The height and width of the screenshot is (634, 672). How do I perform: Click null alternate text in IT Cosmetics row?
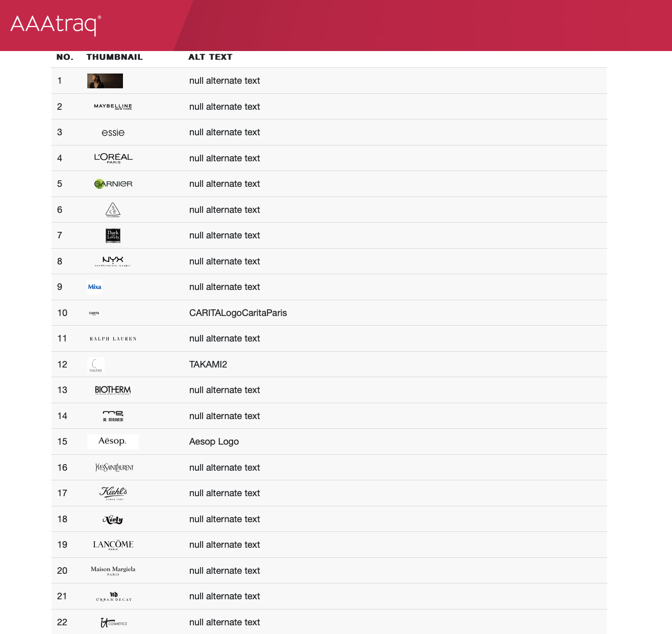pyautogui.click(x=225, y=622)
